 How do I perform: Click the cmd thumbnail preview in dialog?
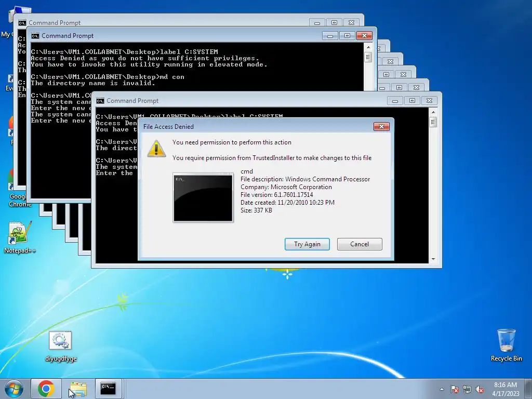coord(203,198)
